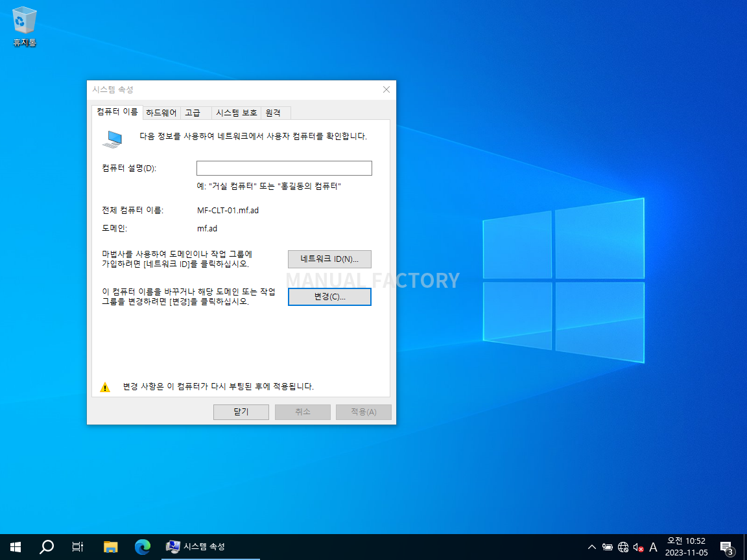Click the Show desktop strip at taskbar end
The width and height of the screenshot is (747, 560).
745,546
